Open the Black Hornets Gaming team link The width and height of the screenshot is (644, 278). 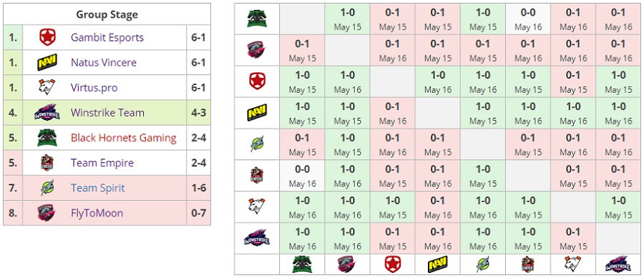pos(124,138)
